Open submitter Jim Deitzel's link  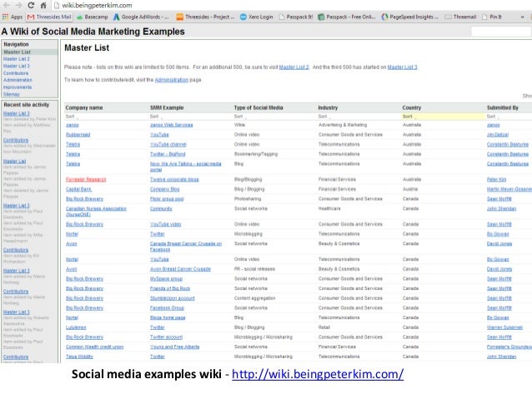(498, 135)
